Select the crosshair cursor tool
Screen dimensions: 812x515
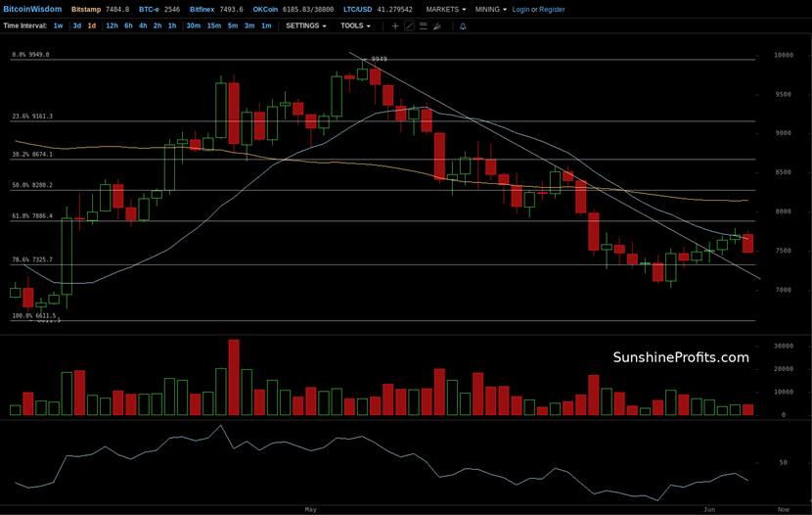395,25
